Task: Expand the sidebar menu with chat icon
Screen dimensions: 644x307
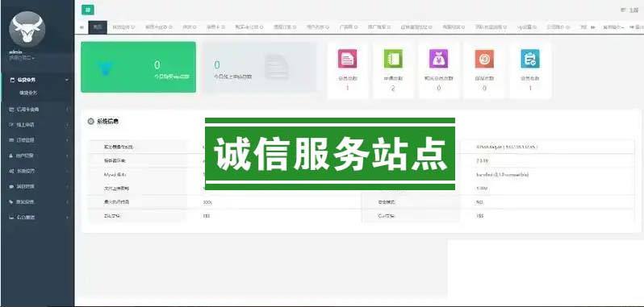Action: [38, 186]
